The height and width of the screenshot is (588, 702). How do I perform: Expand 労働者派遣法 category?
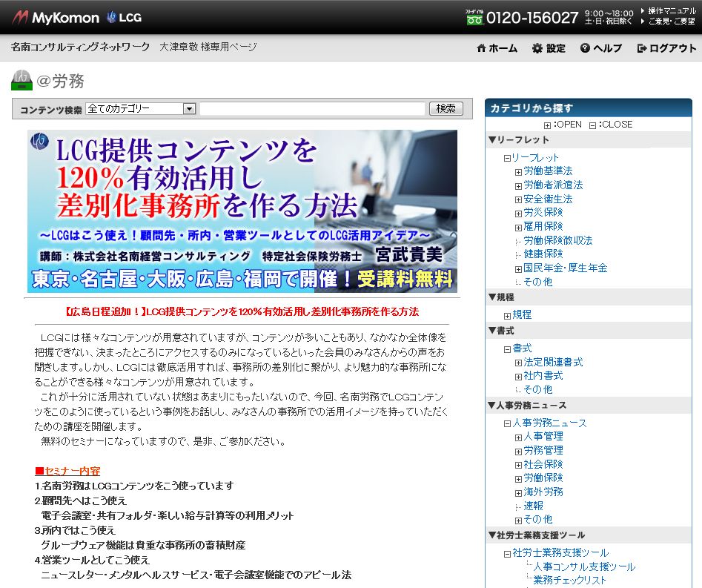[x=518, y=186]
